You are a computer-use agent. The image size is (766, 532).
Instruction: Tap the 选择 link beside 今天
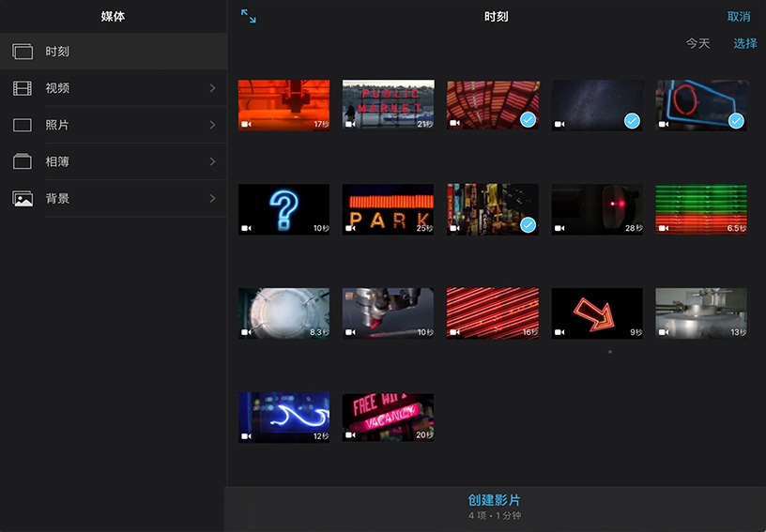pos(745,43)
